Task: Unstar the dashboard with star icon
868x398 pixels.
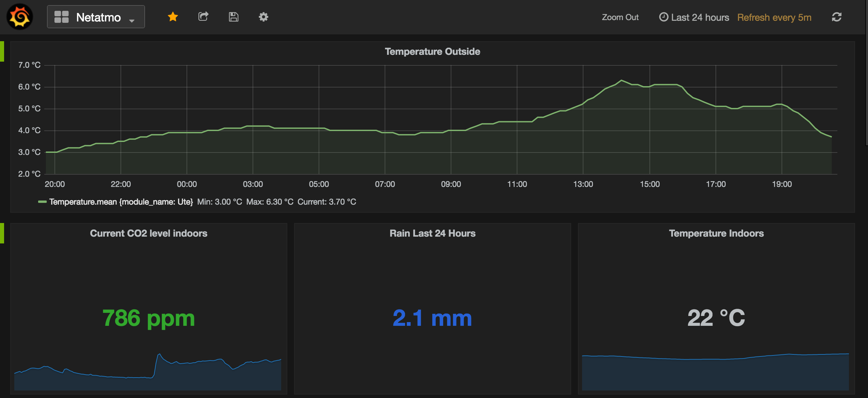Action: [173, 17]
